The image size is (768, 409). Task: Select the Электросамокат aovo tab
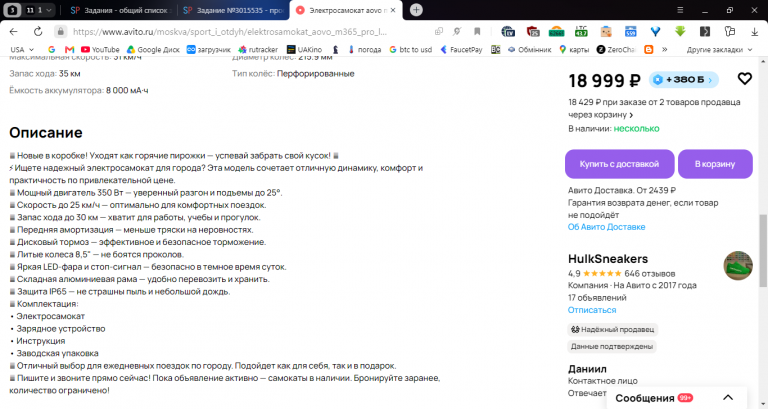(345, 10)
